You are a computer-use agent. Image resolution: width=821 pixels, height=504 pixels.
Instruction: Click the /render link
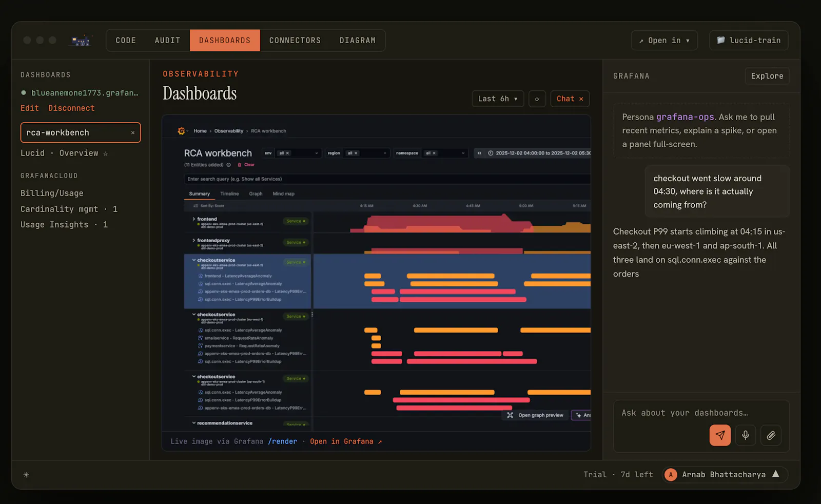283,441
